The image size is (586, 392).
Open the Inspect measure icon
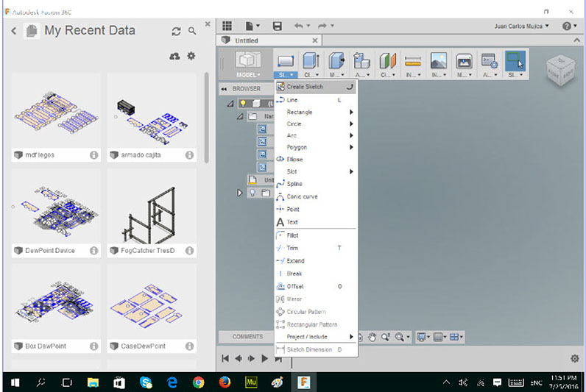413,60
